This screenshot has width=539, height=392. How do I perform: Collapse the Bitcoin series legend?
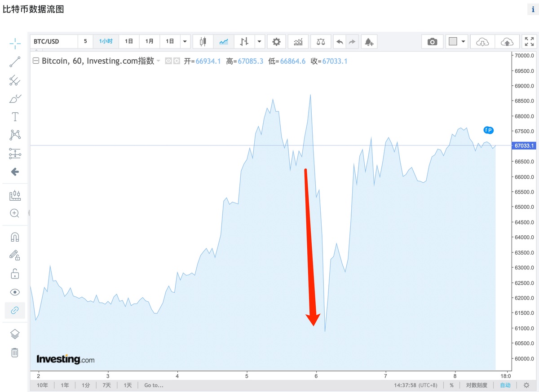pyautogui.click(x=36, y=61)
